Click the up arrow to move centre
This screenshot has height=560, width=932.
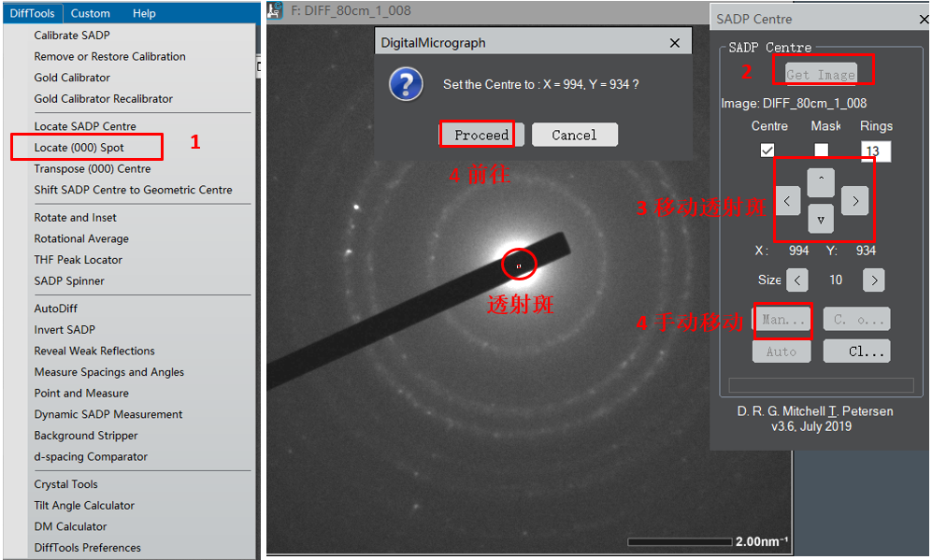click(820, 178)
